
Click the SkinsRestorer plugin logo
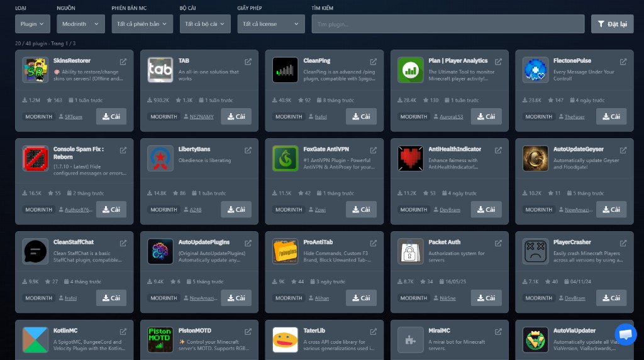pos(35,70)
